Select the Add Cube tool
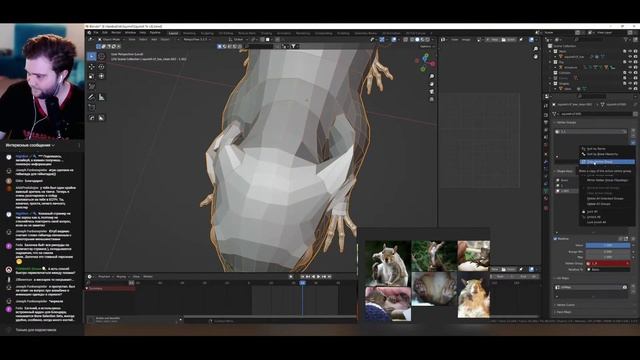The image size is (640, 360). (x=91, y=107)
